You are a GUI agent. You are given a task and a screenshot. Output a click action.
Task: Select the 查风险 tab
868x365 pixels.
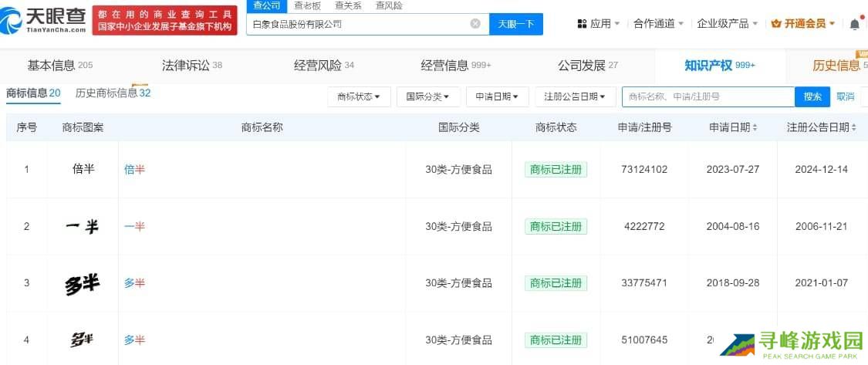pos(389,6)
